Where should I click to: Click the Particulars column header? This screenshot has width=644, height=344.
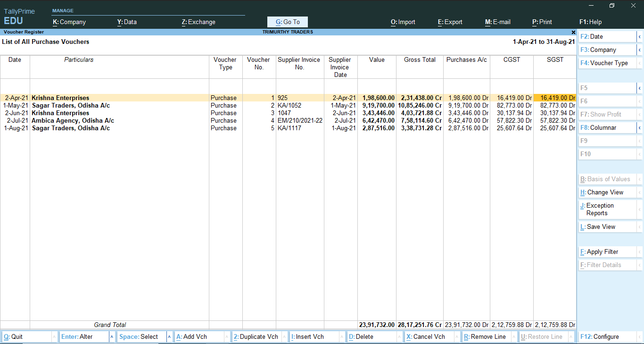click(79, 60)
